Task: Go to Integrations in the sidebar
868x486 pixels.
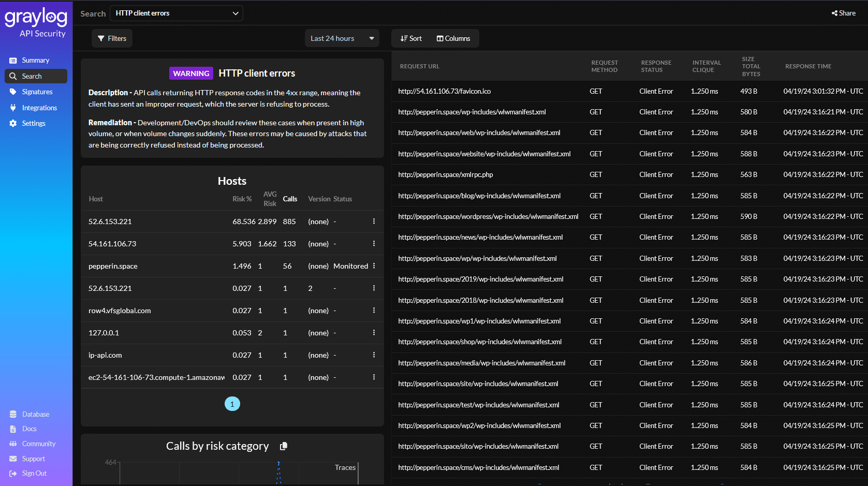Action: pos(39,108)
